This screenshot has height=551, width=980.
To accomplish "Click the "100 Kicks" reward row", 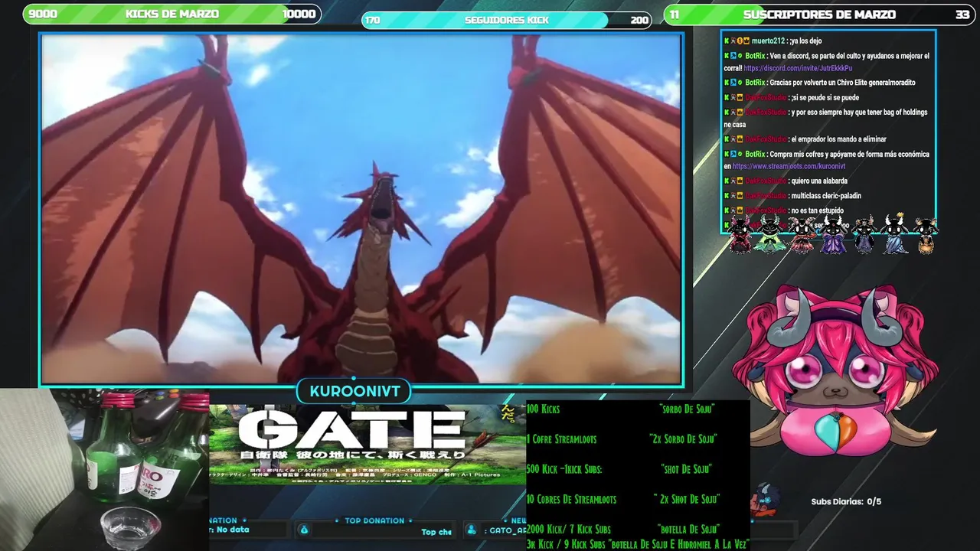I will pyautogui.click(x=622, y=409).
